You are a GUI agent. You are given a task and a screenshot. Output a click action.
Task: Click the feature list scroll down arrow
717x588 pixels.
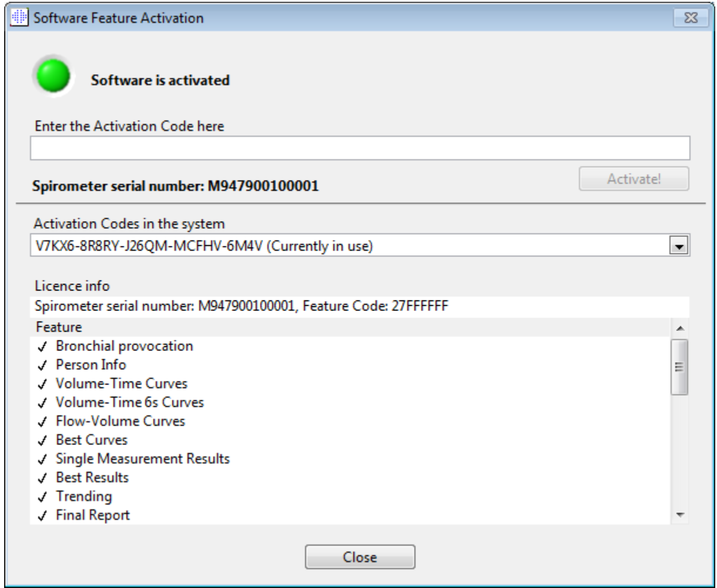click(680, 514)
